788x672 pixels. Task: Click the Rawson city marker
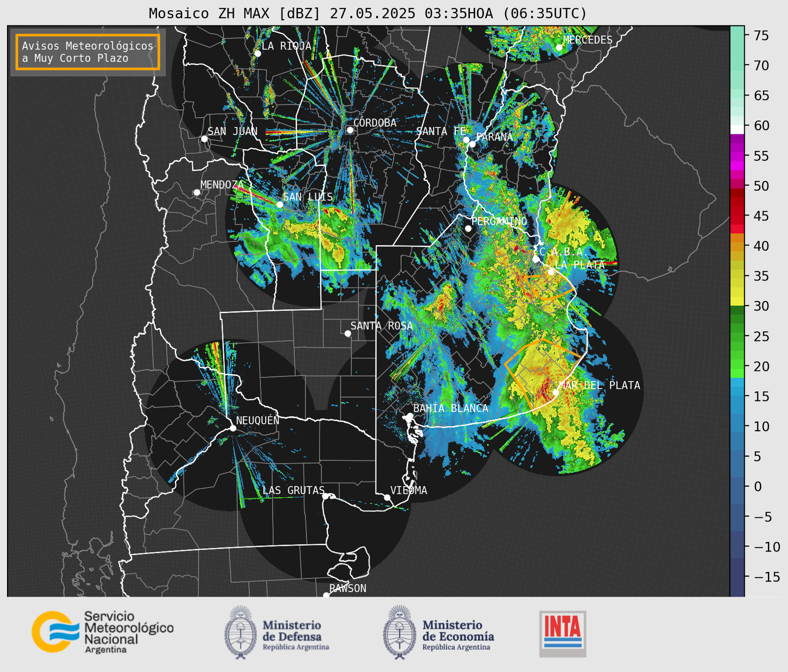326,595
